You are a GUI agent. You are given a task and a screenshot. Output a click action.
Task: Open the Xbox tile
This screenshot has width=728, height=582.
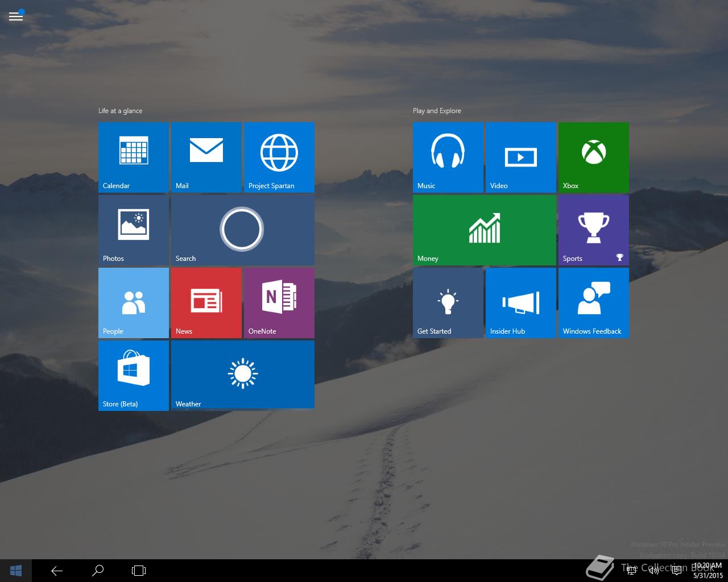594,157
